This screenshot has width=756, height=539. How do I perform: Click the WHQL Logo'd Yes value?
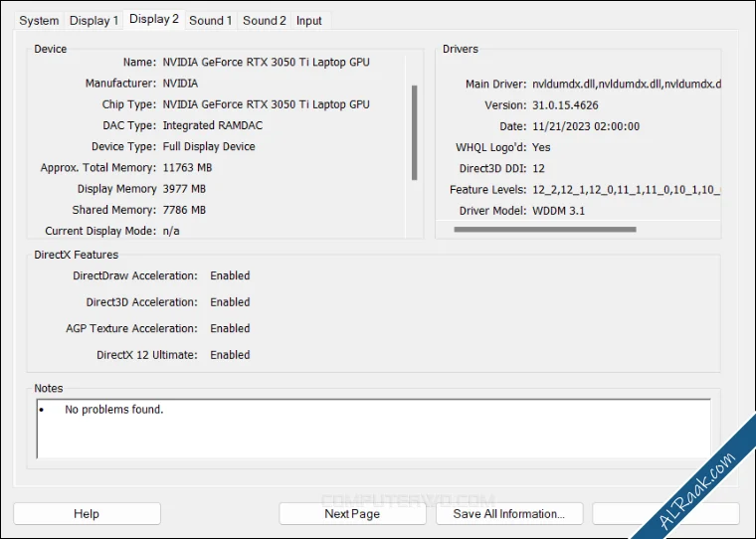[541, 147]
